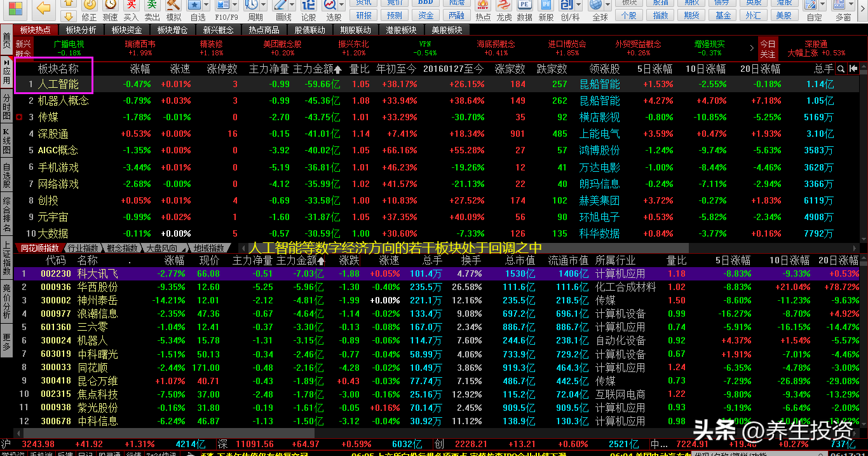The height and width of the screenshot is (456, 868).
Task: Select the 概念指数 bottom tab
Action: pyautogui.click(x=123, y=248)
